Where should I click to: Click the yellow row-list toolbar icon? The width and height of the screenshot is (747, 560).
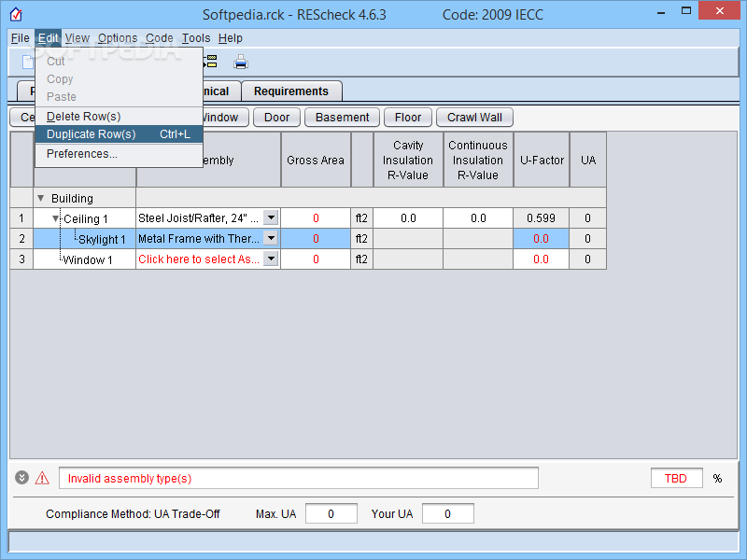(211, 62)
